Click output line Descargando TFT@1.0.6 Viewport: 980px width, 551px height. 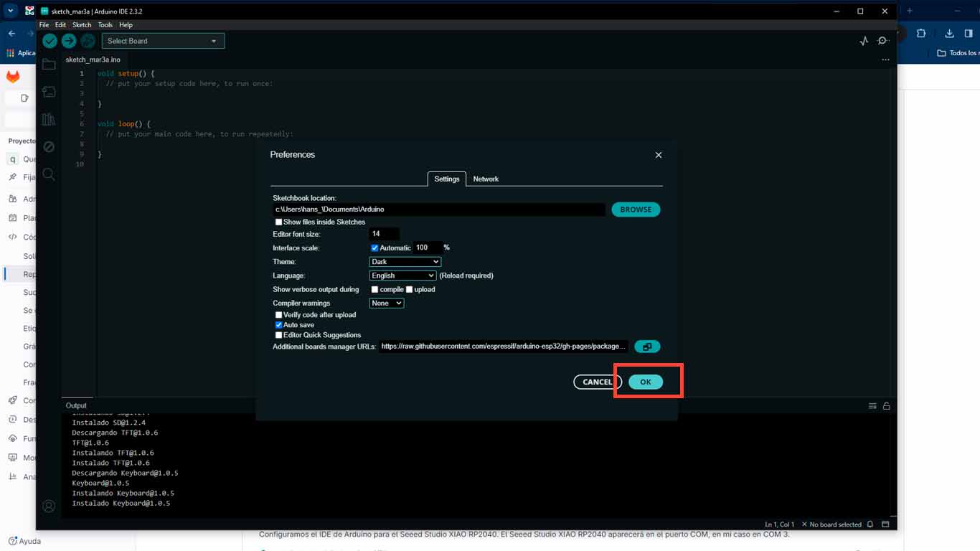pos(115,433)
